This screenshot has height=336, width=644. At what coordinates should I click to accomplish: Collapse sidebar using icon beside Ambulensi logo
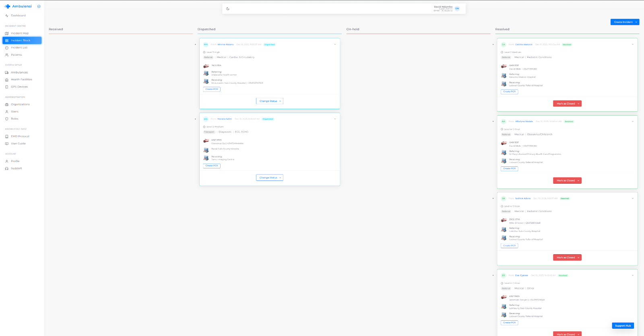pyautogui.click(x=39, y=6)
